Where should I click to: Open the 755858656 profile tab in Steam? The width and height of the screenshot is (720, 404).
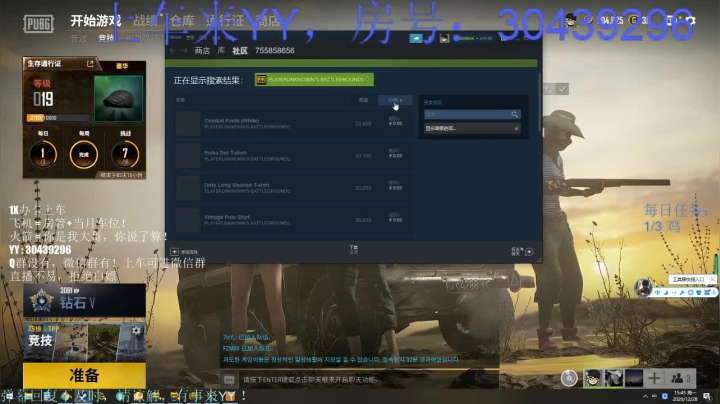(275, 50)
